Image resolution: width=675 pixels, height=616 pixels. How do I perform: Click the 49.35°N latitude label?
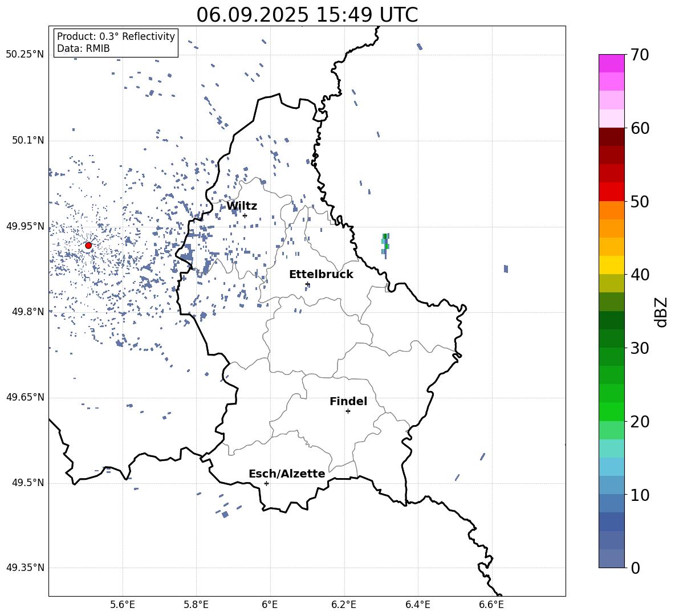coord(25,568)
